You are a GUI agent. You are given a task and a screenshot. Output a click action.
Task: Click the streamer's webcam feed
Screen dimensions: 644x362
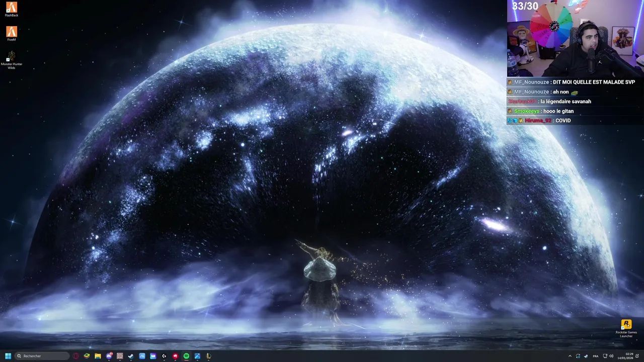click(576, 38)
